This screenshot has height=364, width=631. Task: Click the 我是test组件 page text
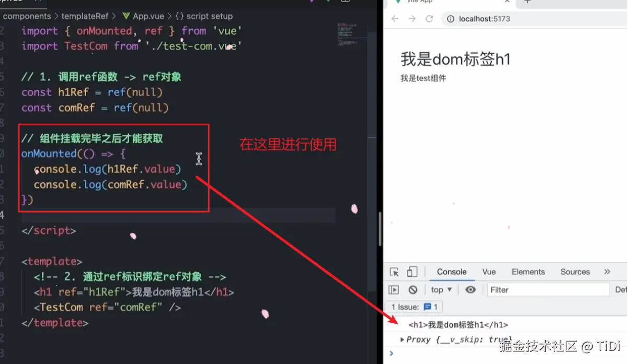tap(423, 78)
